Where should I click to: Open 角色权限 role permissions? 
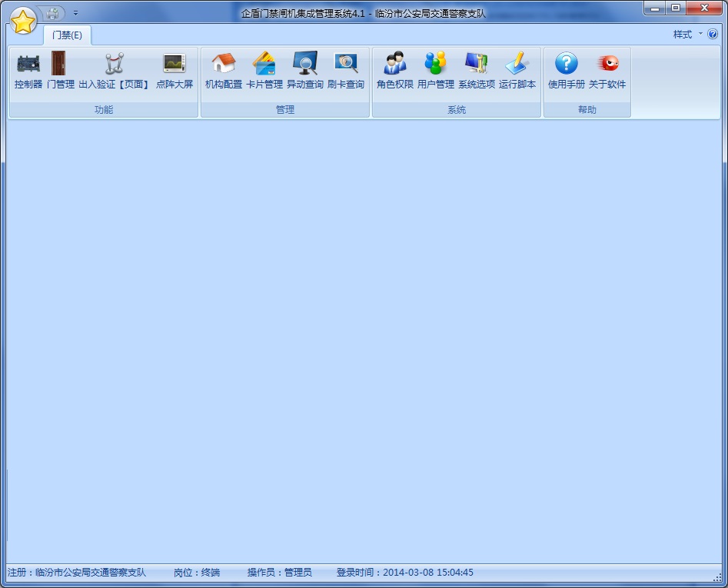point(395,71)
